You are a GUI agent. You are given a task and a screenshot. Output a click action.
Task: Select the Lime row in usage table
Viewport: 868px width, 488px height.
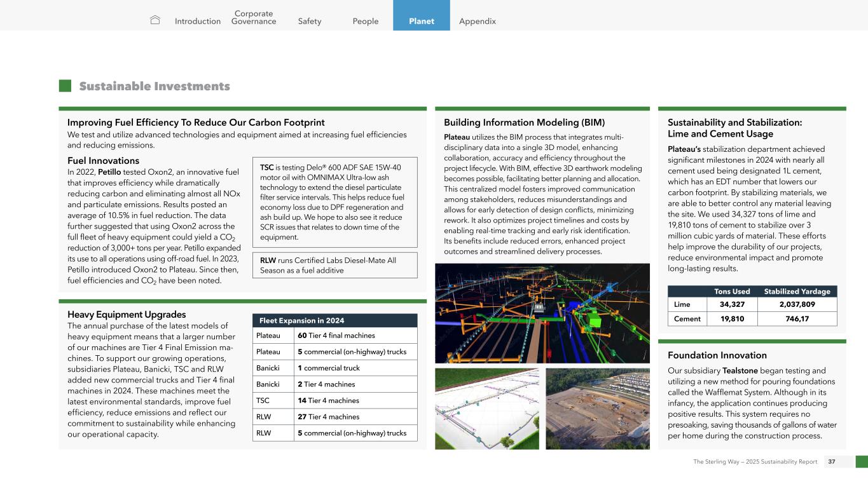(x=752, y=305)
